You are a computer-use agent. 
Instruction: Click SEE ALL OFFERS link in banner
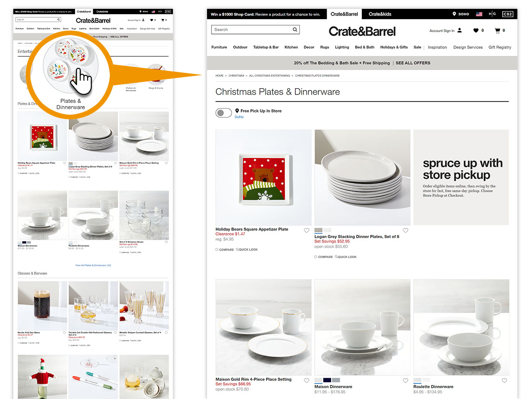(x=413, y=63)
